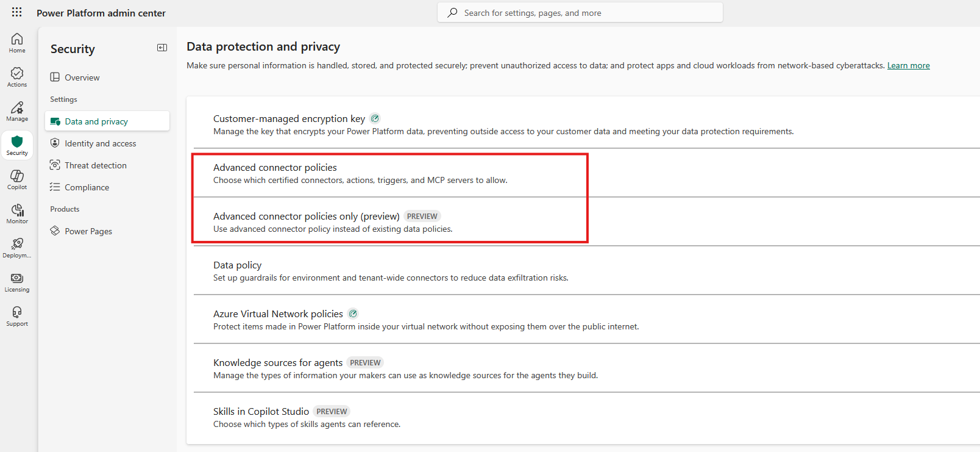Click PREVIEW badge beside Skills in Copilot Studio
This screenshot has width=980, height=452.
[332, 411]
